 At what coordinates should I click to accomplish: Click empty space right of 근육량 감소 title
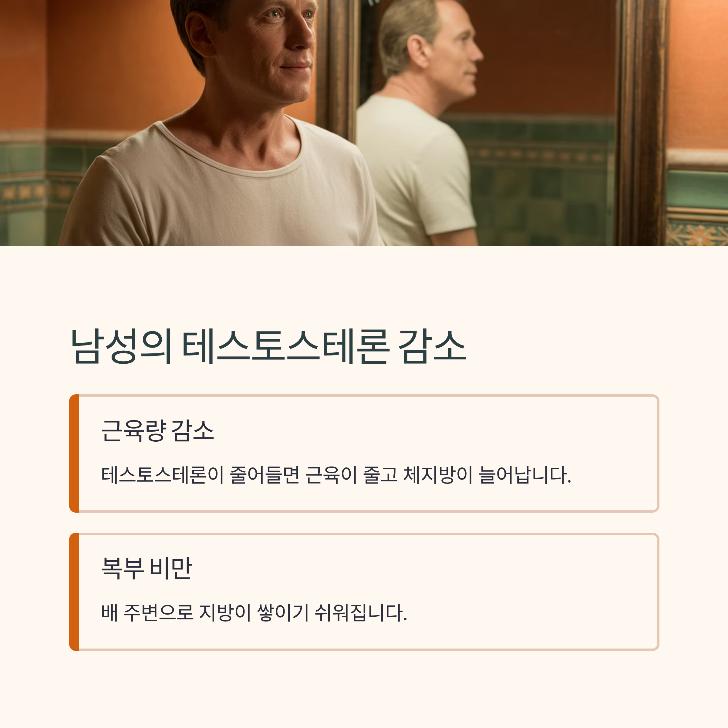433,430
